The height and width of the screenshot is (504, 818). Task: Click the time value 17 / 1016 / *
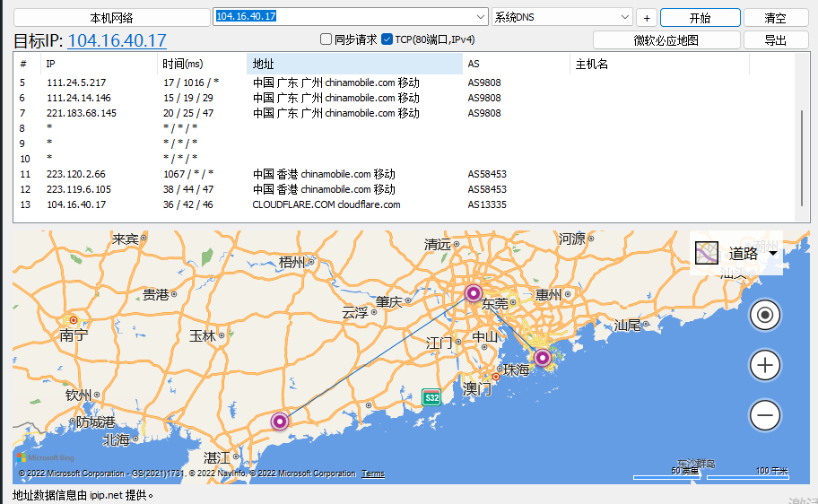[x=191, y=83]
